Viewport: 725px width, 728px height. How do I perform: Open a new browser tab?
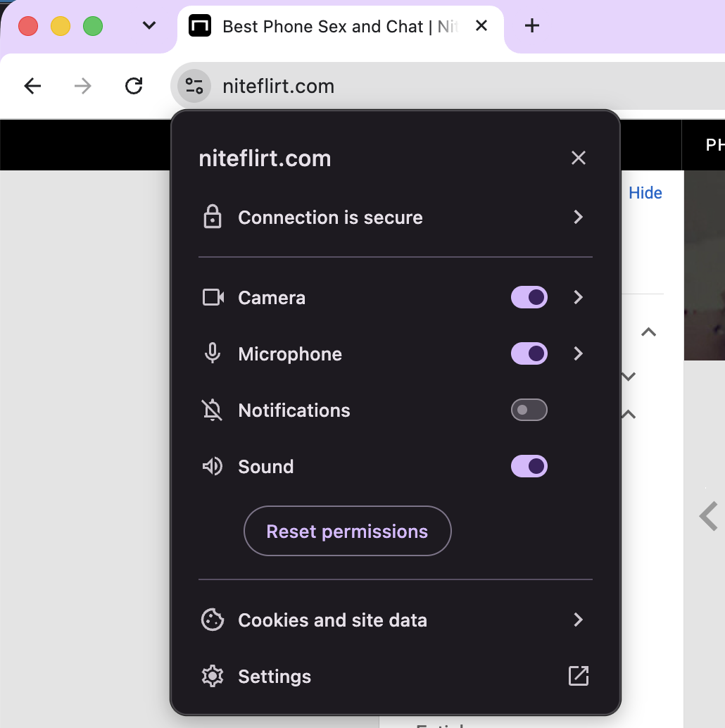[x=532, y=25]
